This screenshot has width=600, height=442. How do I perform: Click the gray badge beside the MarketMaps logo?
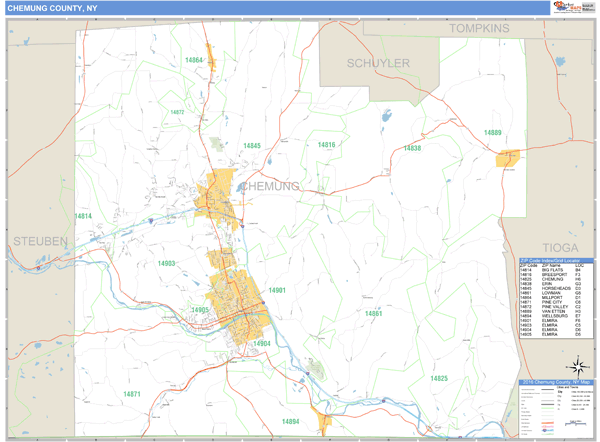[587, 8]
